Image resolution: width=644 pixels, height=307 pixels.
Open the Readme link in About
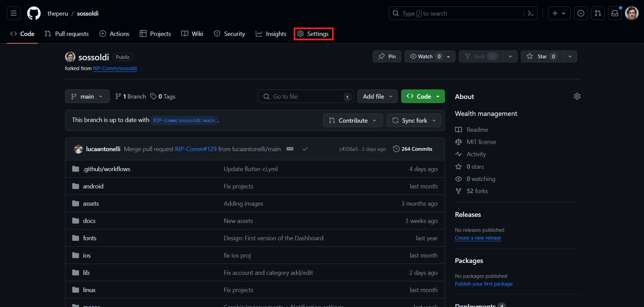472,129
